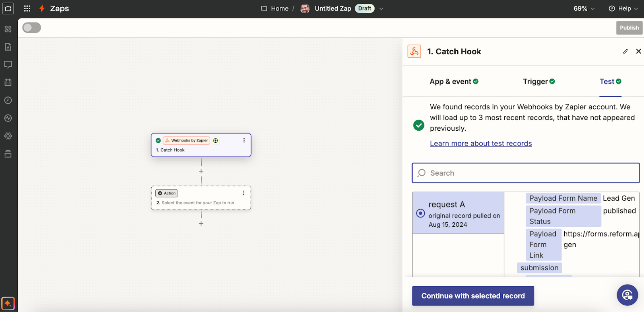Expand the Untitled Zap title dropdown
Image resolution: width=644 pixels, height=312 pixels.
[x=381, y=8]
